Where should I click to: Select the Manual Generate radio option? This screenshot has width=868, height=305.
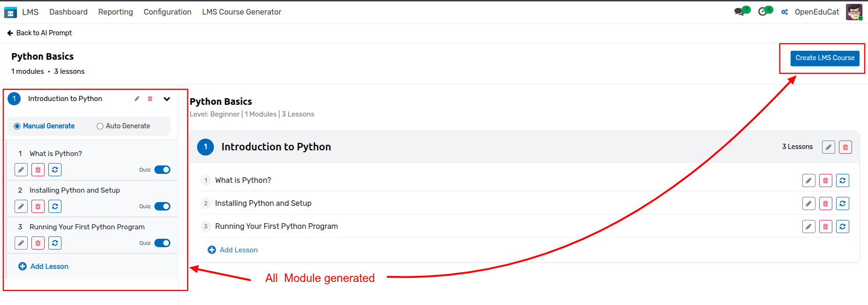tap(17, 126)
